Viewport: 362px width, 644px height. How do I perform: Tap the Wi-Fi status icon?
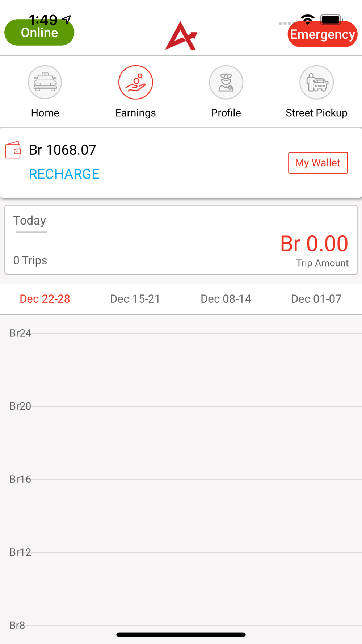tap(308, 20)
